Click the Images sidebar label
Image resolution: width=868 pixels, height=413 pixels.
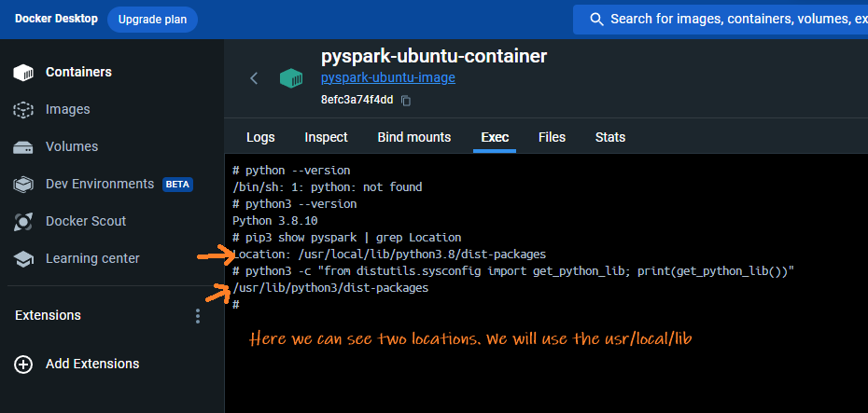(67, 109)
